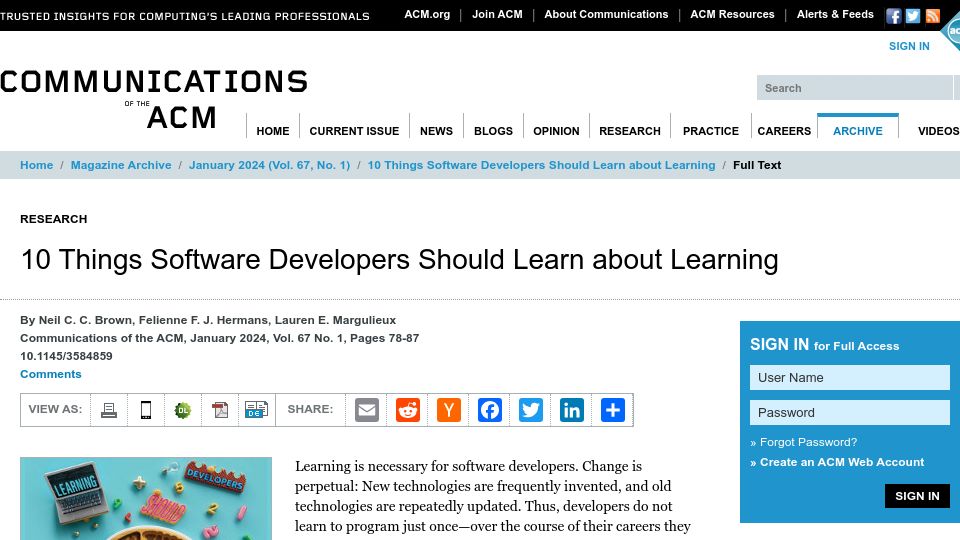Open the article title breadcrumb link
This screenshot has width=960, height=540.
pos(541,165)
